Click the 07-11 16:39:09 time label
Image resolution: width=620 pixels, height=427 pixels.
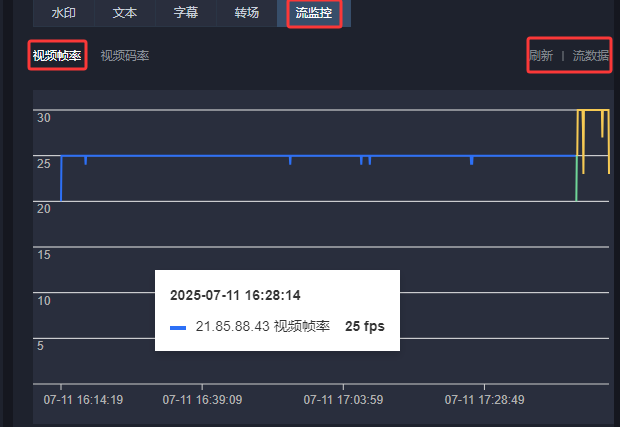click(202, 400)
